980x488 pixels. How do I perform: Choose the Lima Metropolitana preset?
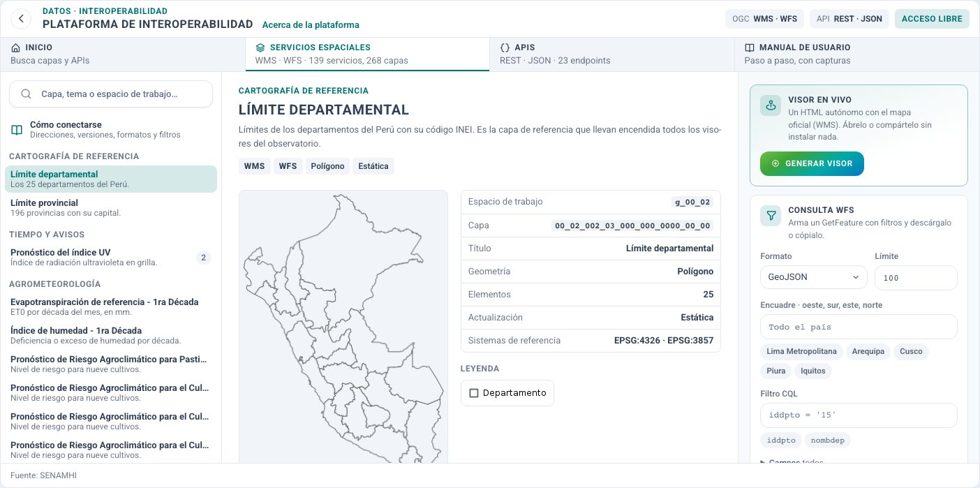[801, 351]
